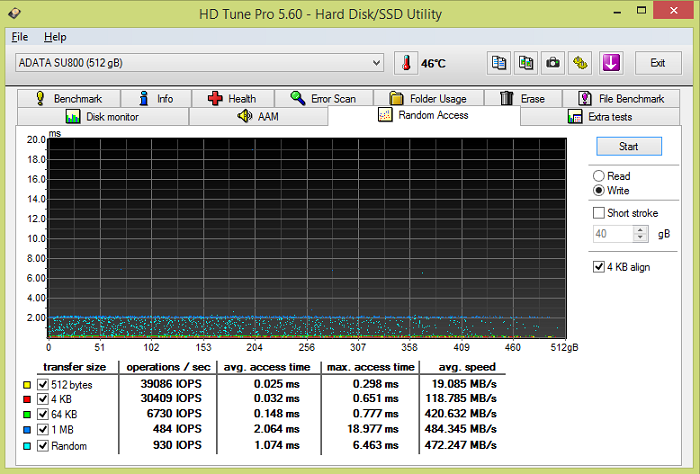Viewport: 700px width, 474px height.
Task: Enable the Short stroke checkbox
Action: (599, 213)
